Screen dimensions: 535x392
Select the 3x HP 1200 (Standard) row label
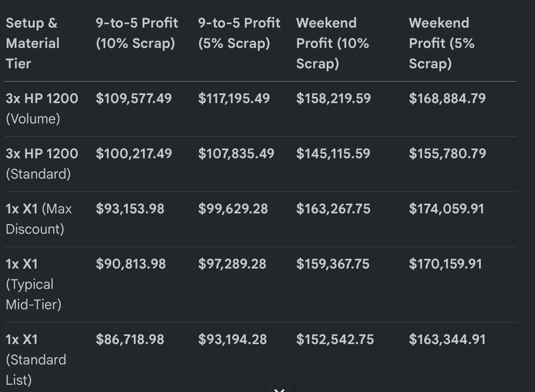pyautogui.click(x=42, y=164)
